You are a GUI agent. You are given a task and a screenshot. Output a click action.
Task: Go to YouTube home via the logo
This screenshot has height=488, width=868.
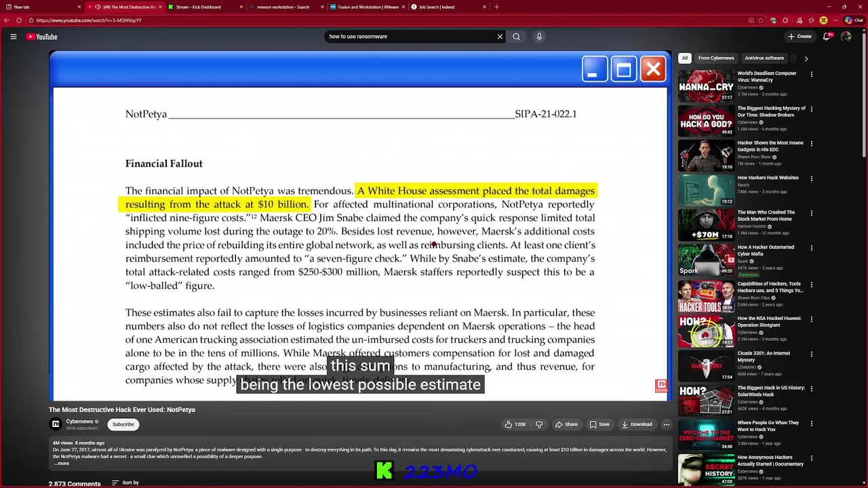tap(42, 37)
